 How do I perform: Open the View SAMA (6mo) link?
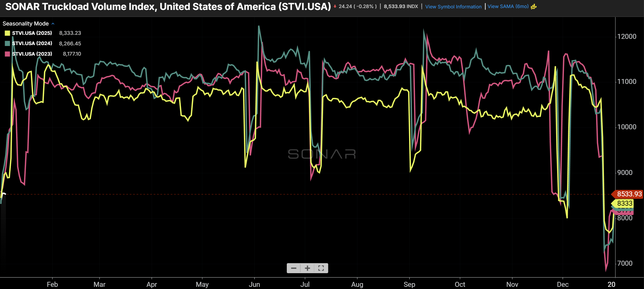508,7
